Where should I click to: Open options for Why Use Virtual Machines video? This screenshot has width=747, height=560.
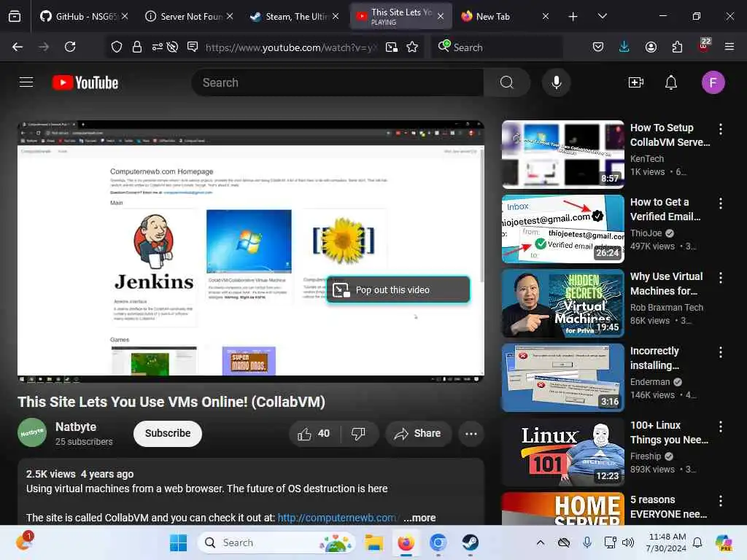coord(720,278)
